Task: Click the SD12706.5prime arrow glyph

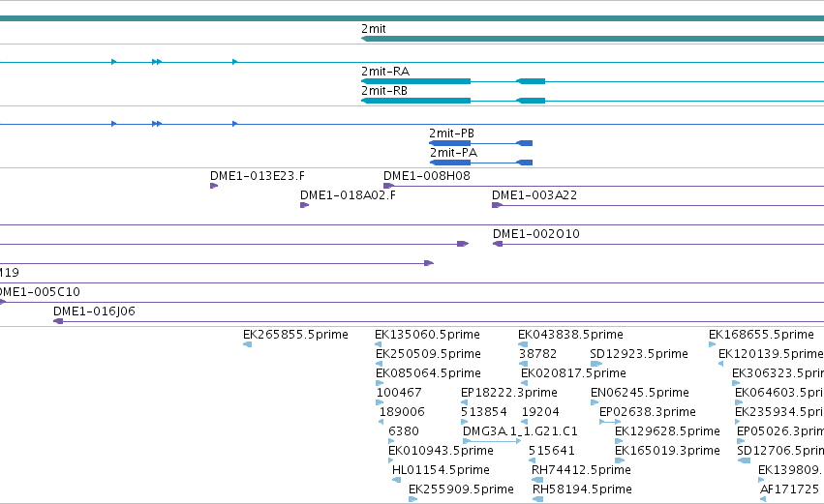Action: [745, 460]
